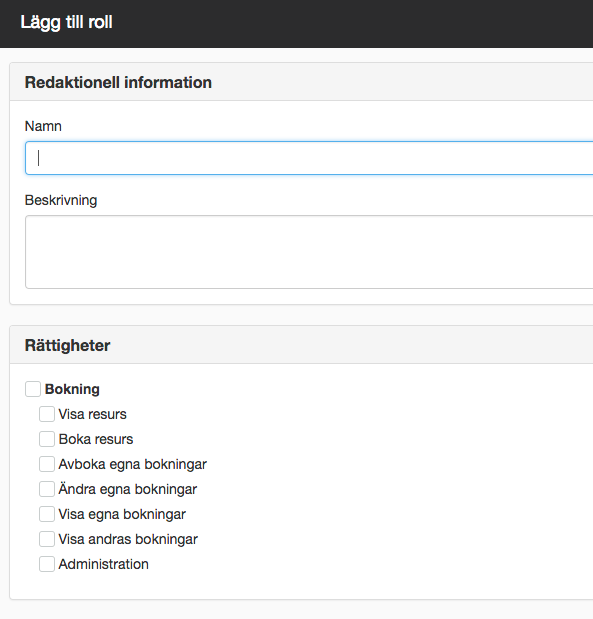Focus the Namn text input field
593x619 pixels.
click(309, 158)
